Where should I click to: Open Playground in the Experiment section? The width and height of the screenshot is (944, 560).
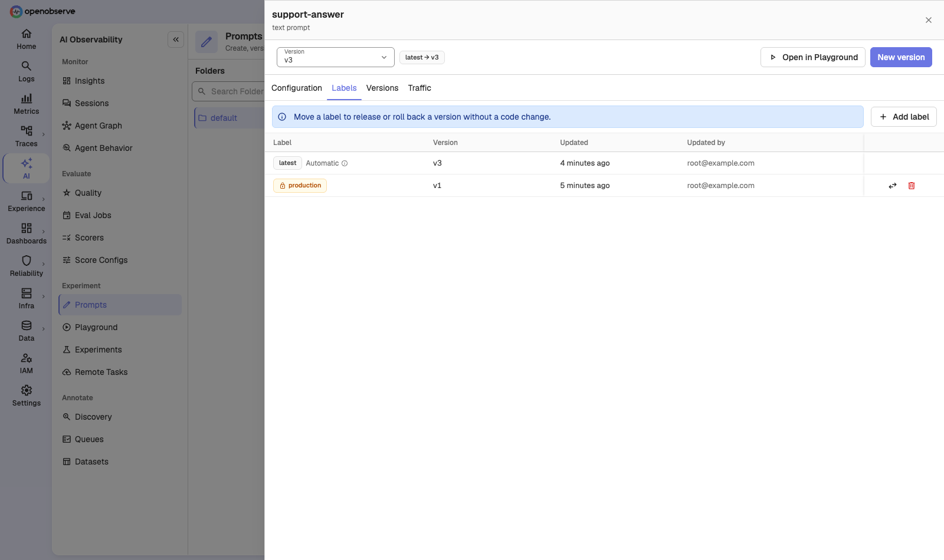coord(120,327)
